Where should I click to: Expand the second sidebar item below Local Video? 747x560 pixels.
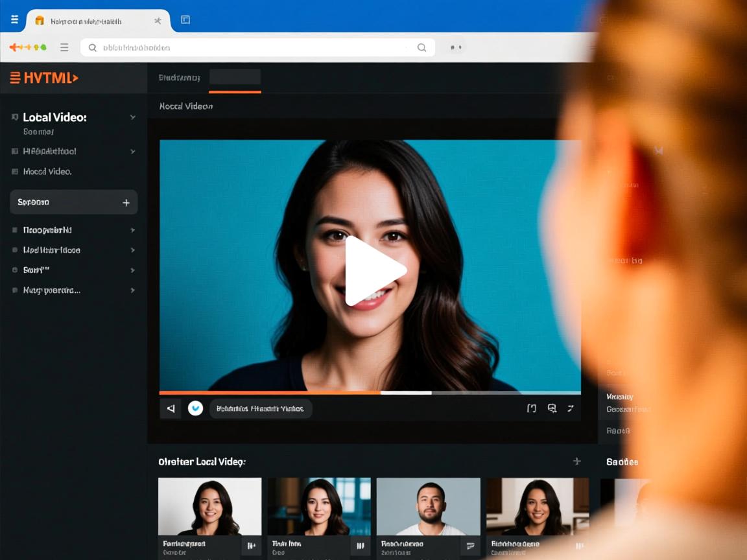(x=132, y=151)
